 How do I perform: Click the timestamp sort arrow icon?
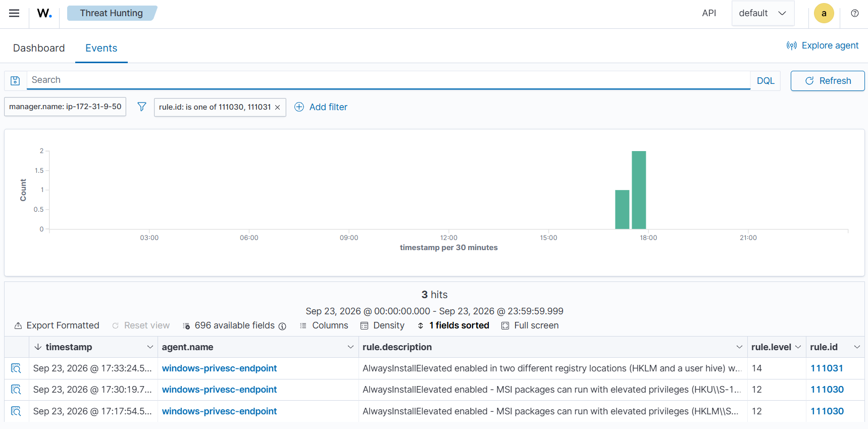[38, 347]
